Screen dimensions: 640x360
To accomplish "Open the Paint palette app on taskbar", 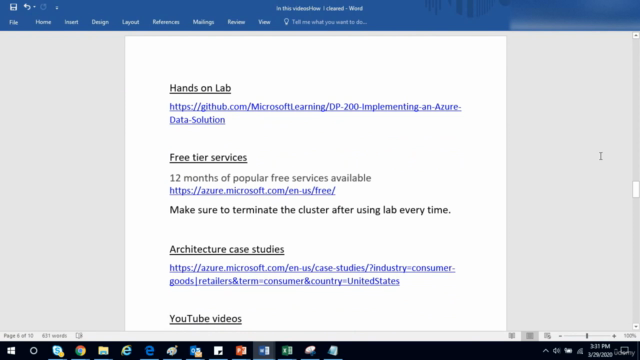I will [172, 351].
